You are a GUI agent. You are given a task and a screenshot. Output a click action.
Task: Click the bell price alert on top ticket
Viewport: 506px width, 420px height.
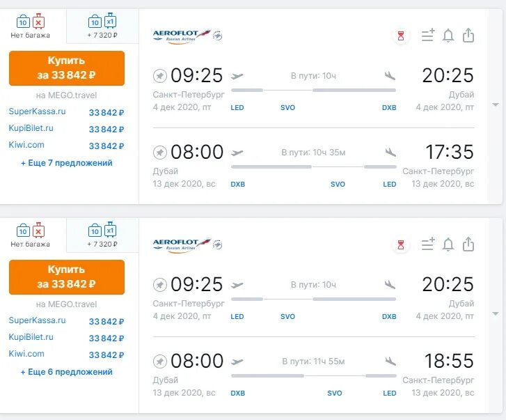[448, 36]
